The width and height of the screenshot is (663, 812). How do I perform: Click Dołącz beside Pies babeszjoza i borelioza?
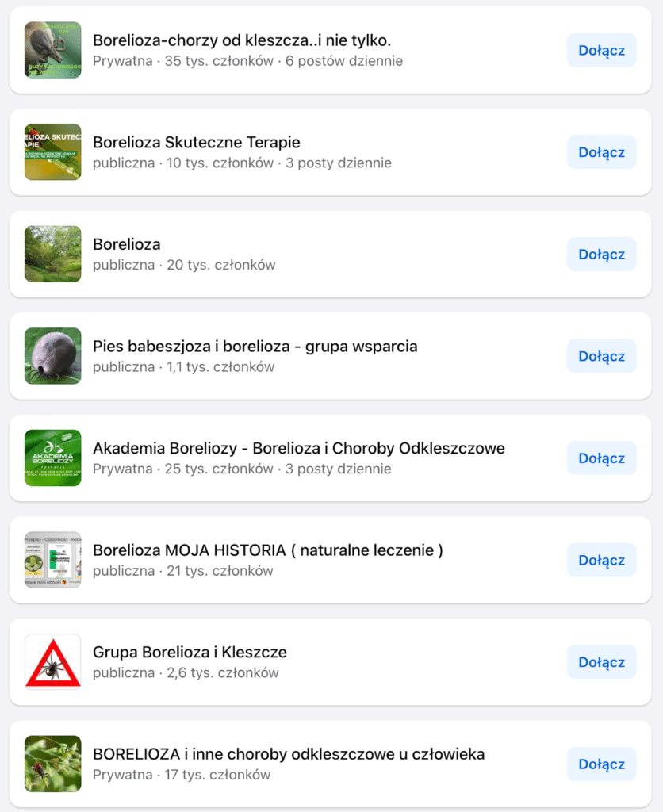click(x=601, y=356)
